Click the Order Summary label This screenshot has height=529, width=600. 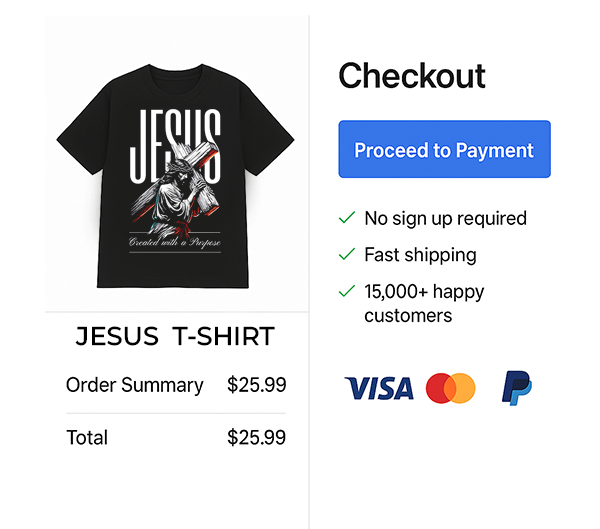[x=134, y=384]
